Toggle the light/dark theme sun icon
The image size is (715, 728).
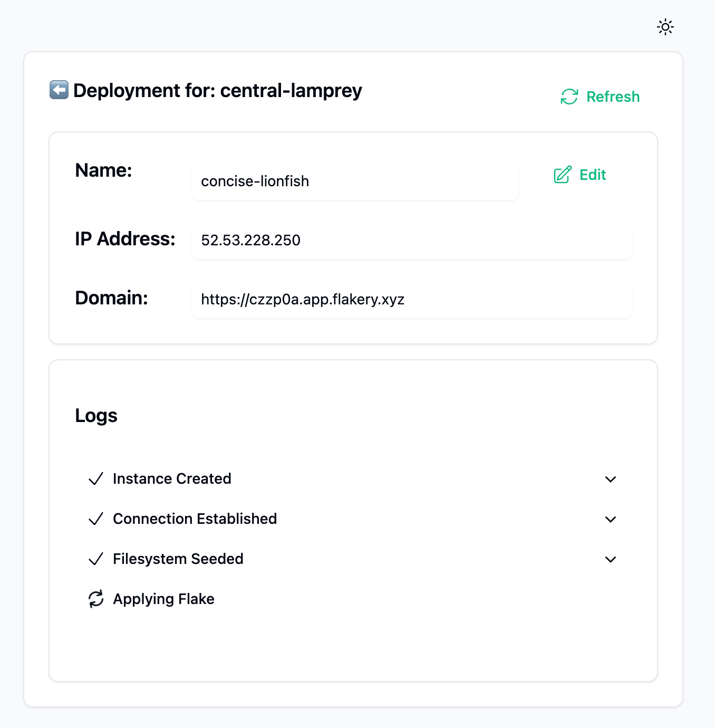click(x=665, y=27)
